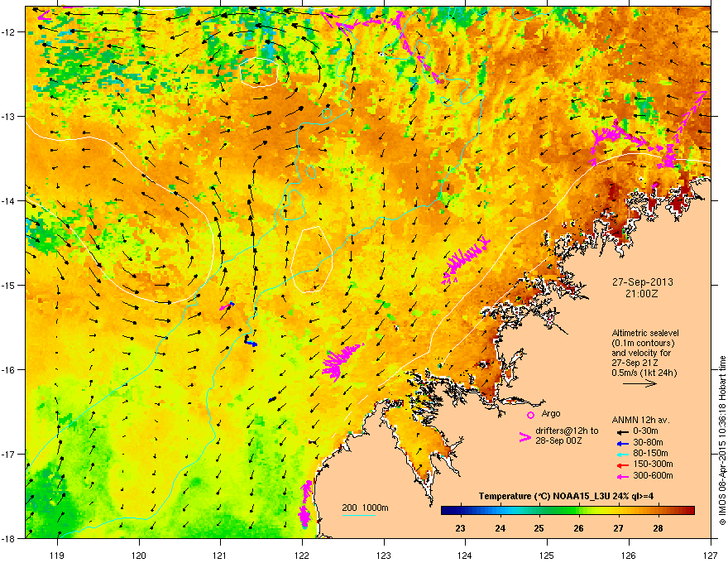Click the longitude axis label '126'
The image size is (728, 563).
point(629,555)
